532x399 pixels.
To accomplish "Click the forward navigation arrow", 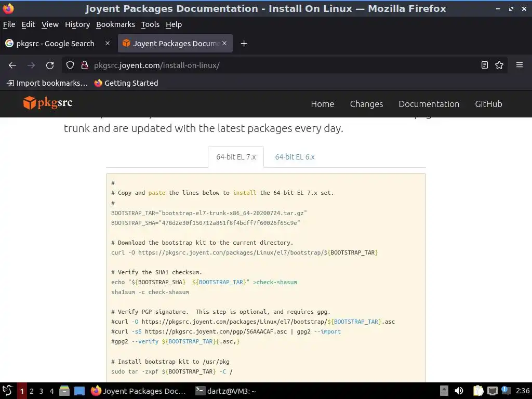I will pyautogui.click(x=31, y=65).
